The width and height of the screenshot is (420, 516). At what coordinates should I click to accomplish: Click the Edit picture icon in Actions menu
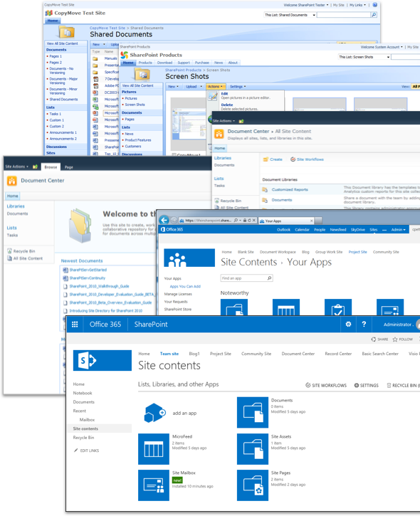click(213, 96)
